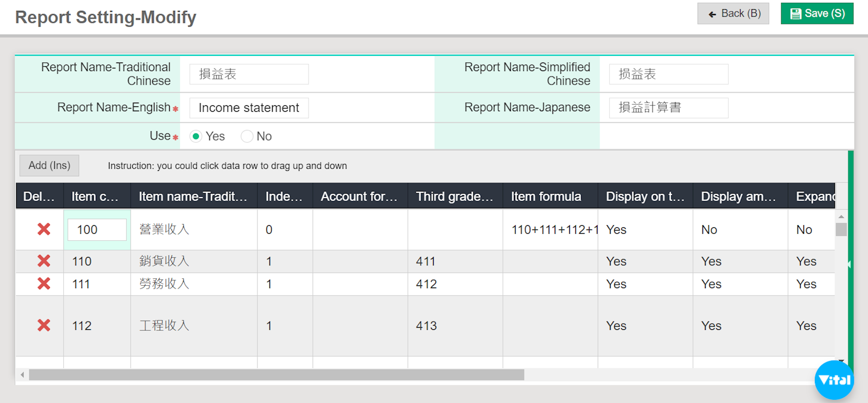Click red X for item 112
Screen dimensions: 868x403
pos(44,325)
